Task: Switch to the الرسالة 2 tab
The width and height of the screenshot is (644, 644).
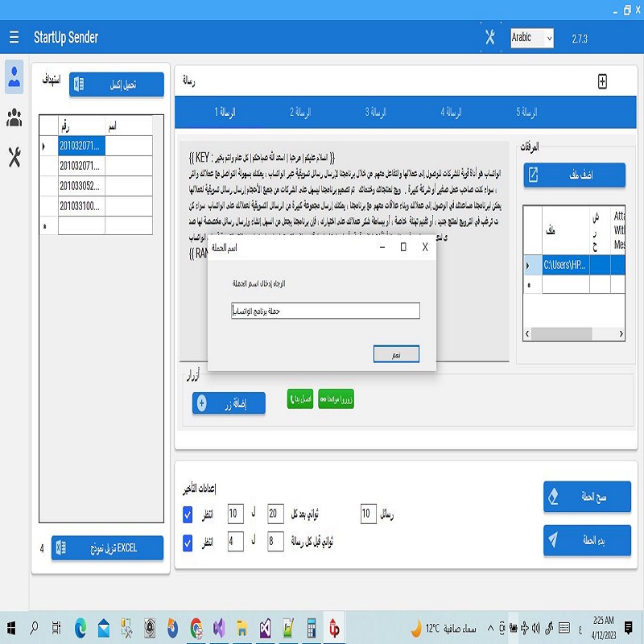Action: point(300,112)
